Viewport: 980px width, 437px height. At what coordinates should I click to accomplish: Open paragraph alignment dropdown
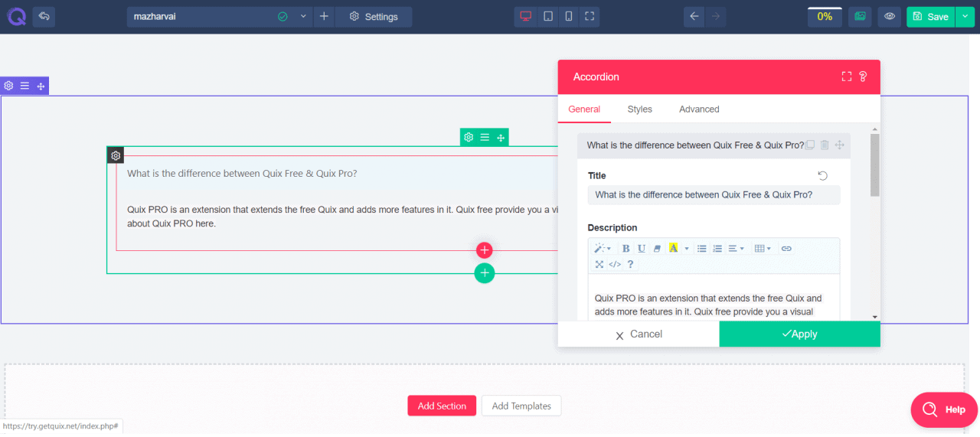tap(736, 249)
